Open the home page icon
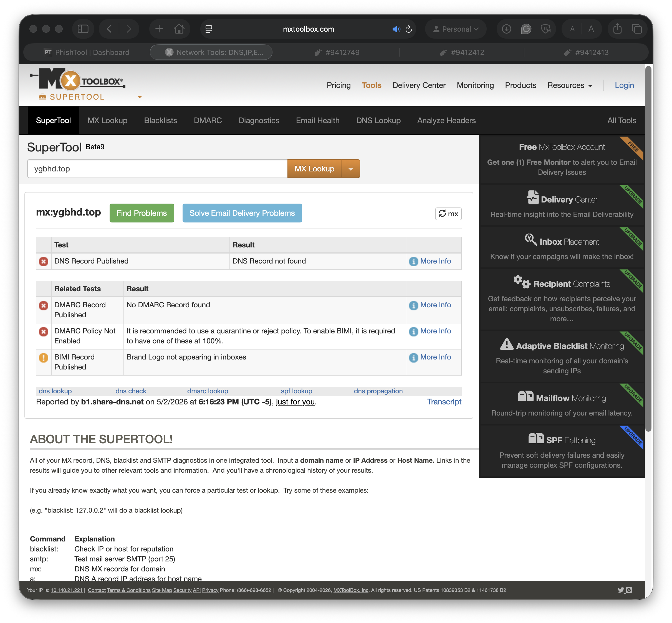The height and width of the screenshot is (623, 672). [179, 29]
